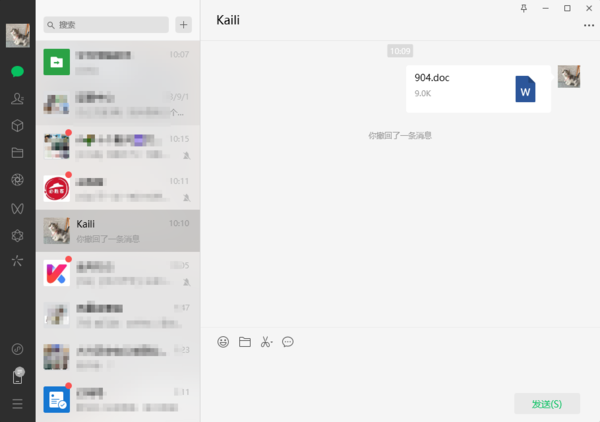Open the Moments aperture icon
The width and height of the screenshot is (600, 422).
point(17,180)
